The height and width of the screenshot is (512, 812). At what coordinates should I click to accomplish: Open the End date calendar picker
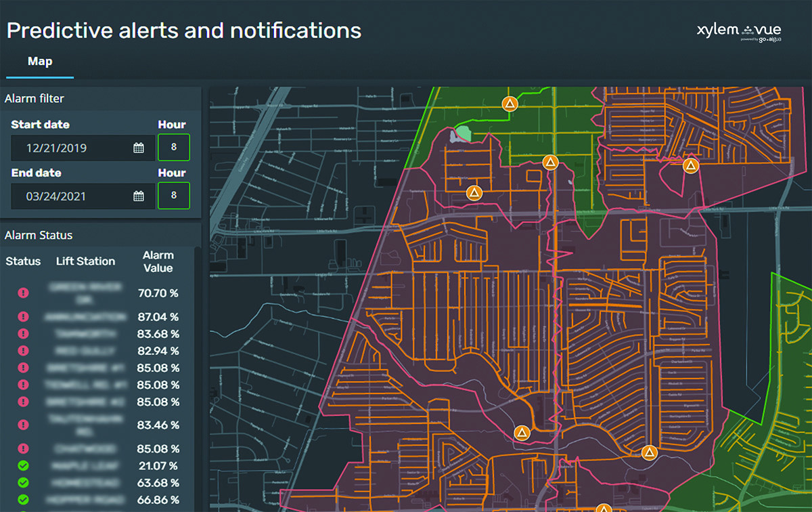pos(139,196)
